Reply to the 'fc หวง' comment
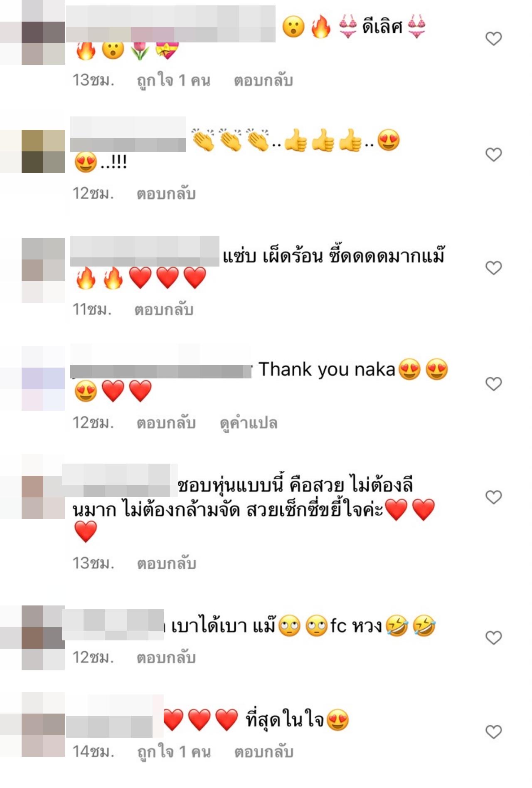 [x=166, y=657]
